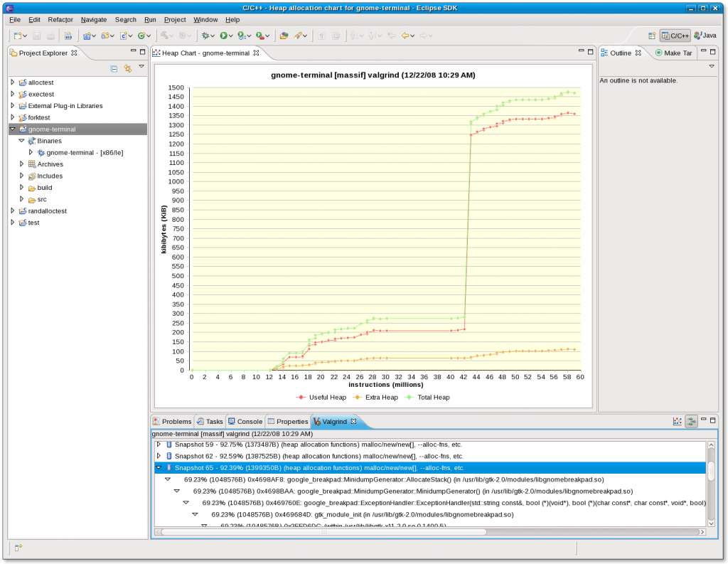Select External Plug-in Libraries item
The image size is (728, 564).
click(65, 106)
